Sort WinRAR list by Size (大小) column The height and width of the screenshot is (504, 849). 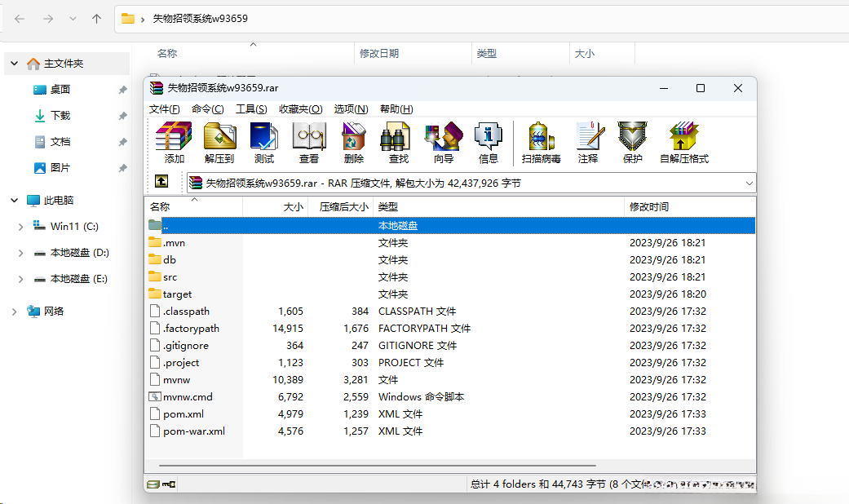275,206
